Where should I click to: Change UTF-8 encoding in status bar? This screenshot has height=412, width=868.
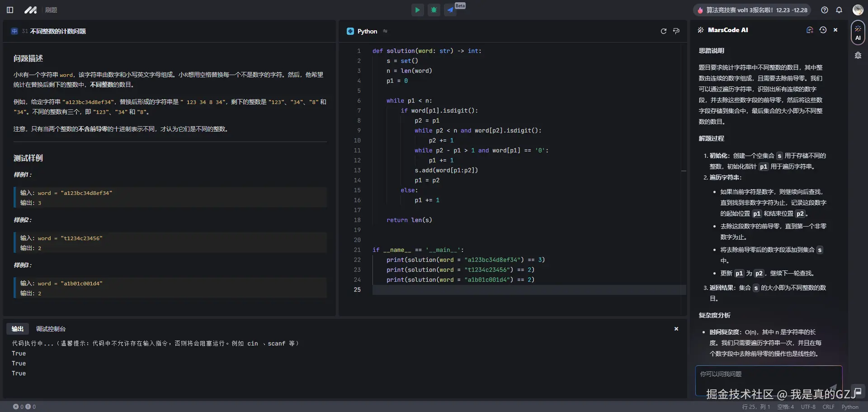click(x=808, y=407)
